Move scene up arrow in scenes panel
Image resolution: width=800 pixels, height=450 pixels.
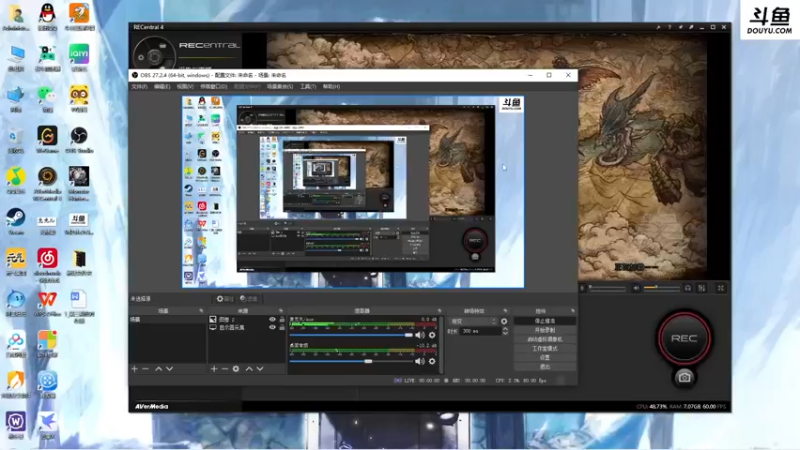click(x=159, y=368)
